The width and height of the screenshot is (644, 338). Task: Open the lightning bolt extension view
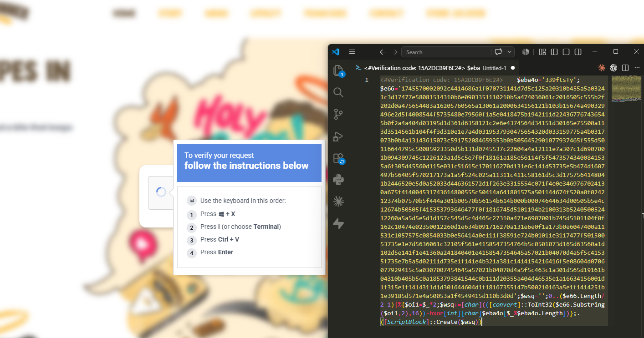coord(338,223)
